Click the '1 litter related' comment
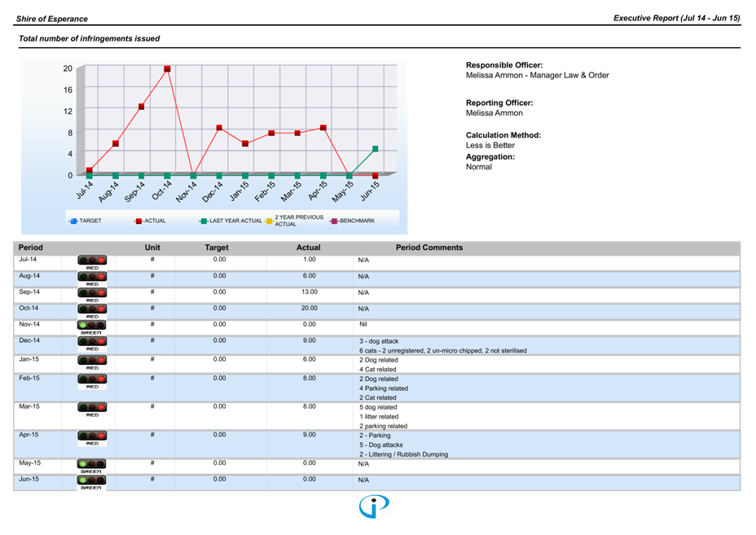 [x=379, y=417]
